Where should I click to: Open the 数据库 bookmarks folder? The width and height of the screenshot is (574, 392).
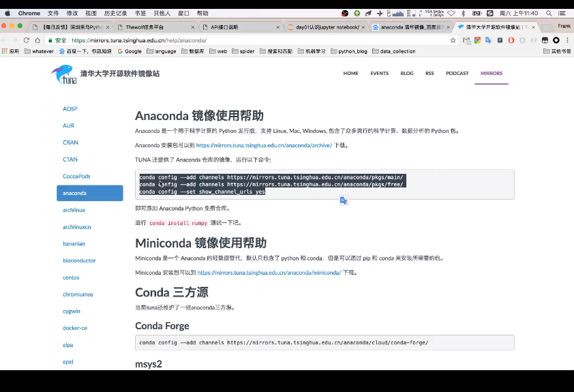192,51
